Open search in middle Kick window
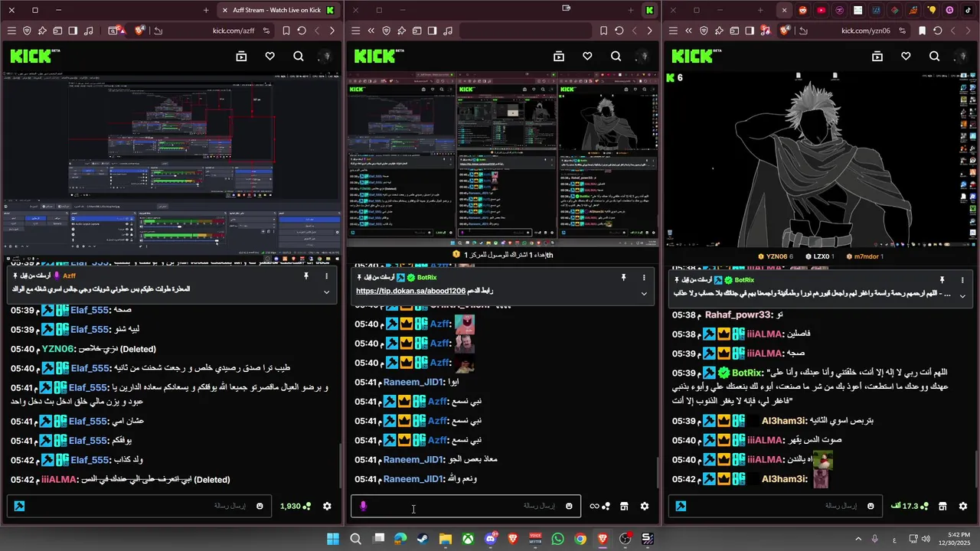 (616, 56)
